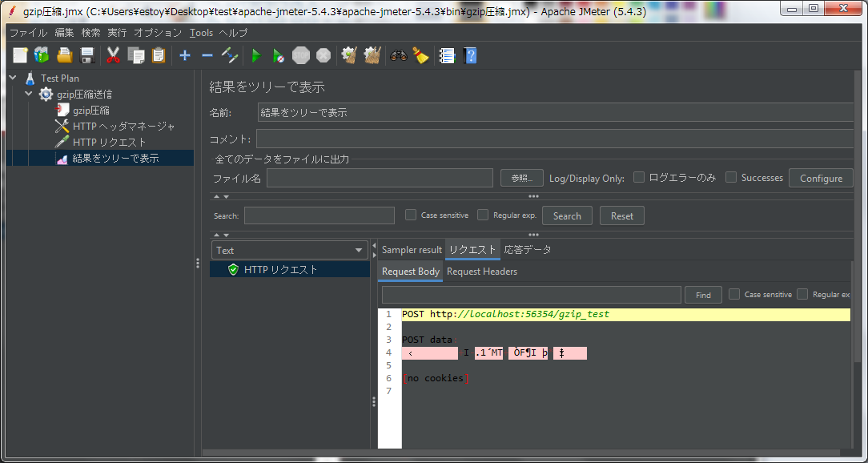The height and width of the screenshot is (463, 868).
Task: Paste with the clipboard toolbar icon
Action: tap(159, 55)
